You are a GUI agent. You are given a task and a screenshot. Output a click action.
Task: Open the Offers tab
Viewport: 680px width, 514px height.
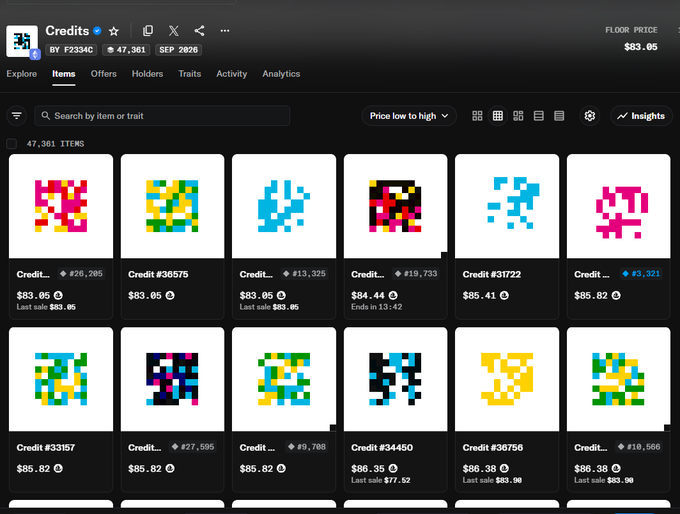[x=104, y=74]
